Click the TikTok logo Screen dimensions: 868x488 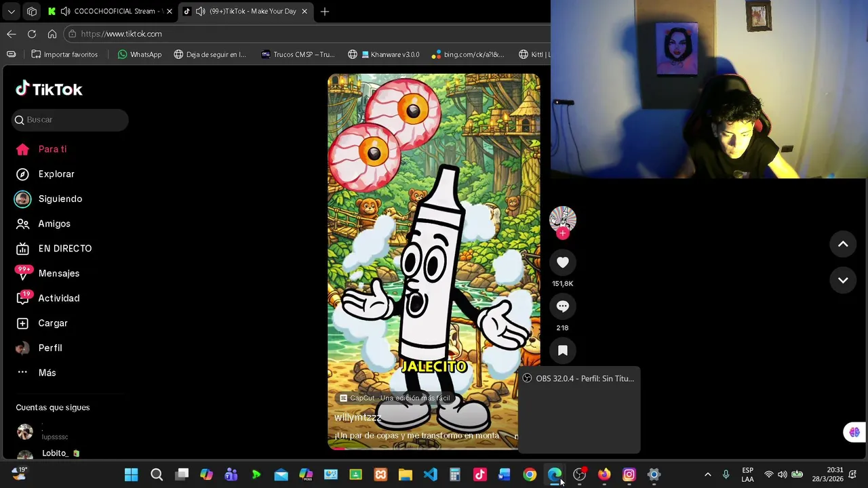(49, 89)
